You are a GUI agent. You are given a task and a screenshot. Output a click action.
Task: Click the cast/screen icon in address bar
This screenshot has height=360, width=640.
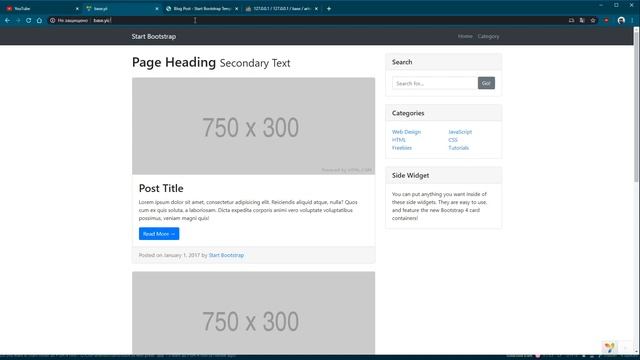pos(571,20)
